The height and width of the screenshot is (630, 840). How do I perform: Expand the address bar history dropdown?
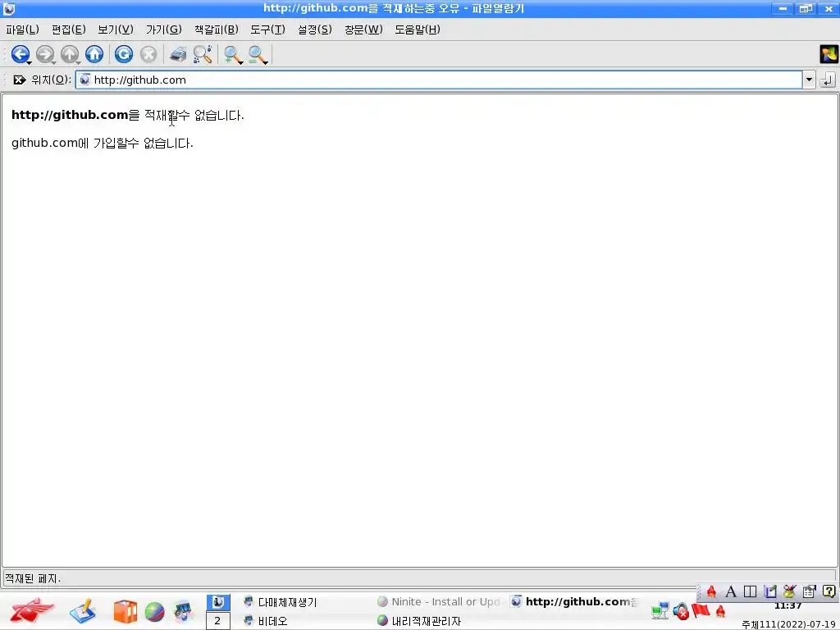[x=809, y=80]
